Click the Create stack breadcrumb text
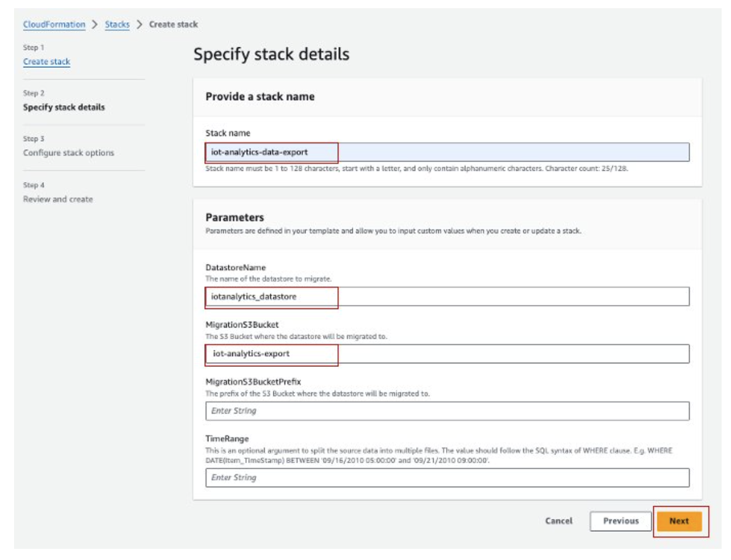This screenshot has height=560, width=731. 173,25
